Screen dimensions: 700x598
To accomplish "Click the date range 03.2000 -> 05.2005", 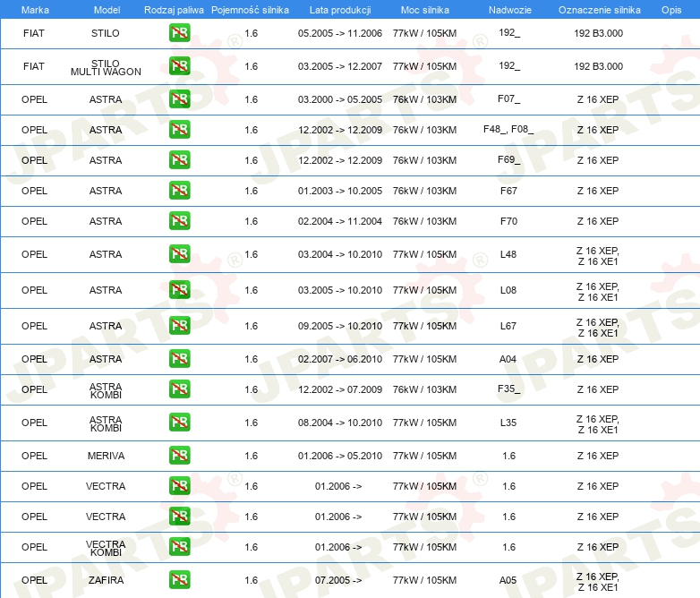I will (x=340, y=99).
